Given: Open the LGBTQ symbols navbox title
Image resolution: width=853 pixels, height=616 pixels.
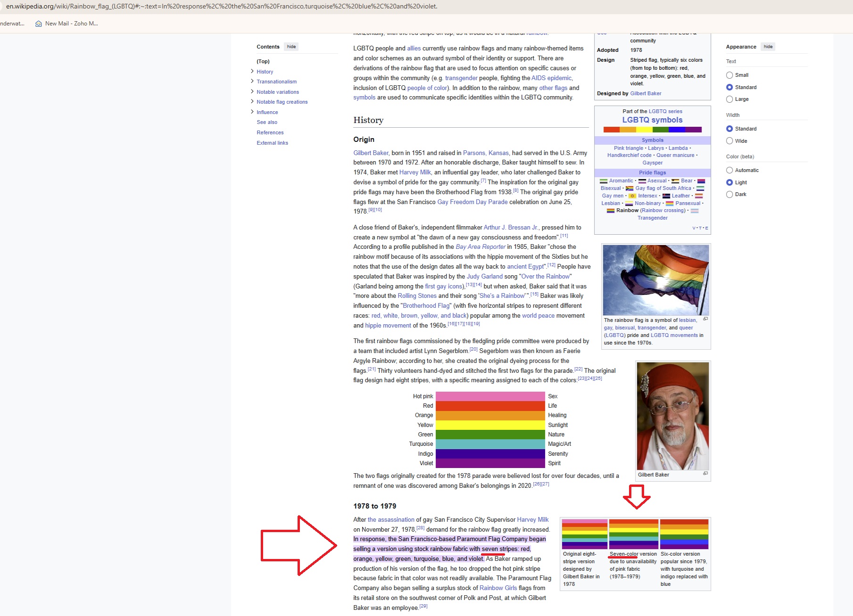Looking at the screenshot, I should pyautogui.click(x=652, y=120).
